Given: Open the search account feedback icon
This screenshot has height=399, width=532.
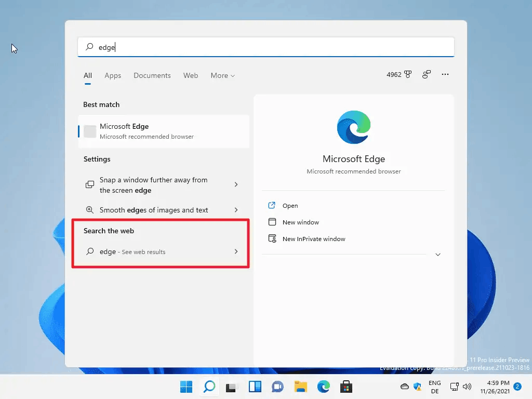Looking at the screenshot, I should pyautogui.click(x=426, y=74).
